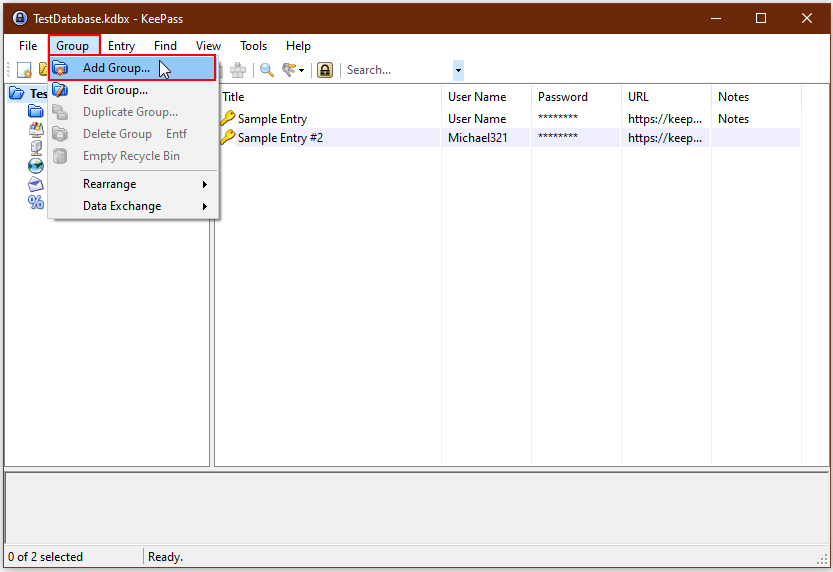Select the Sample Entry row title
833x572 pixels.
pos(273,119)
